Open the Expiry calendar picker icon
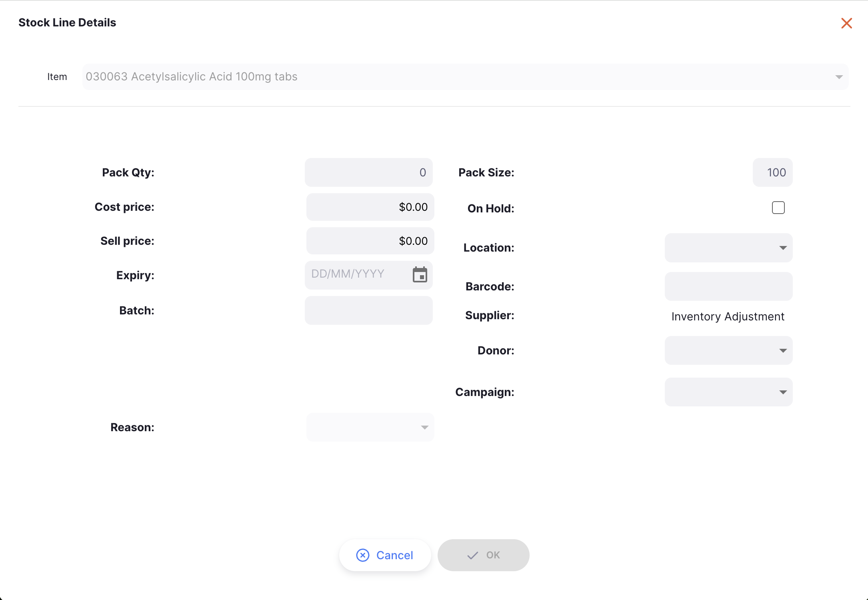 coord(420,275)
